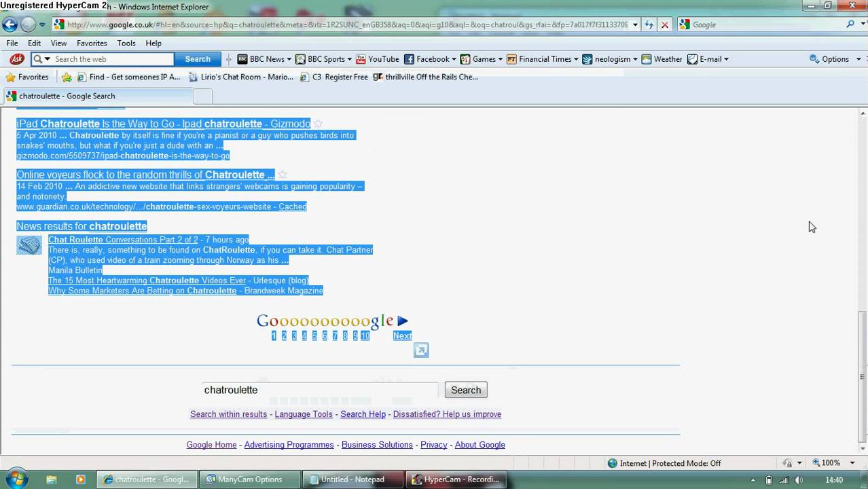Viewport: 868px width, 489px height.
Task: Click the Ask toolbar logo icon
Action: click(x=17, y=59)
